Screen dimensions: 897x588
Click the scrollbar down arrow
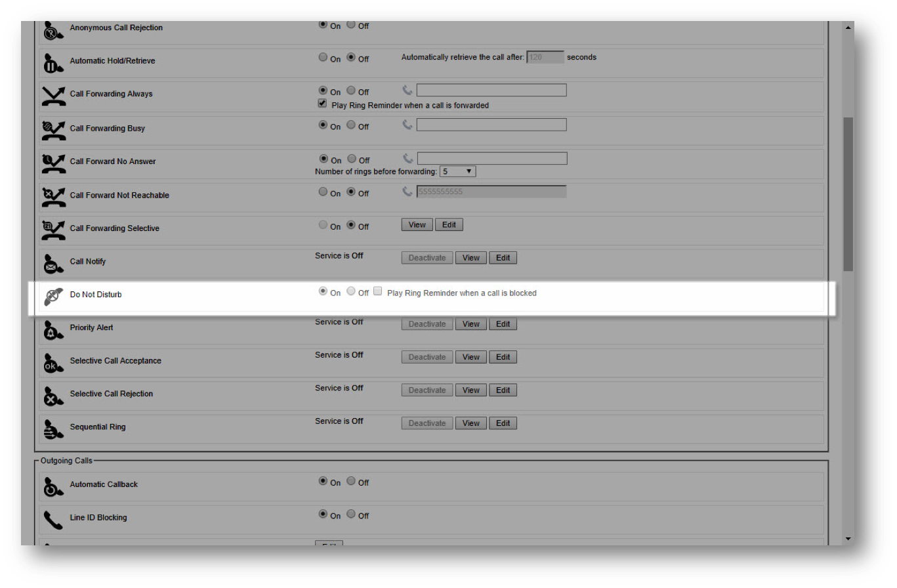point(848,539)
